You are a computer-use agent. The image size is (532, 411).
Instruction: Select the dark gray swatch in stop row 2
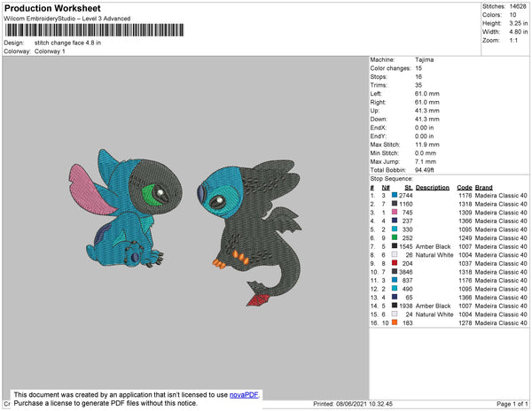click(395, 204)
